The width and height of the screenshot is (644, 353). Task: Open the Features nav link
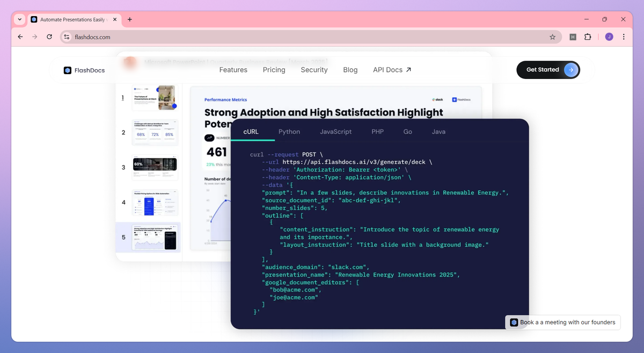click(x=233, y=70)
